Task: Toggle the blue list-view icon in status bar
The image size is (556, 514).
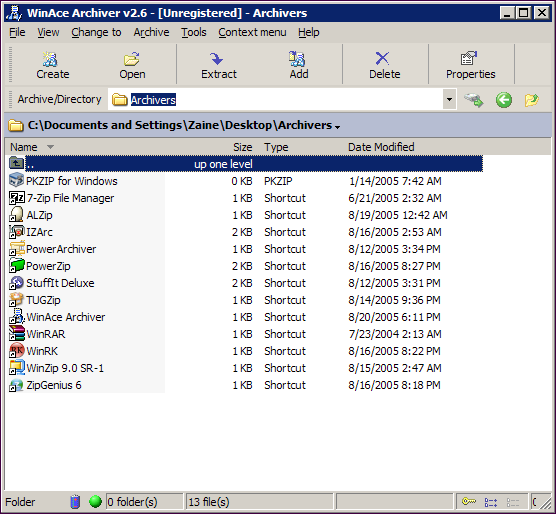Action: 491,502
